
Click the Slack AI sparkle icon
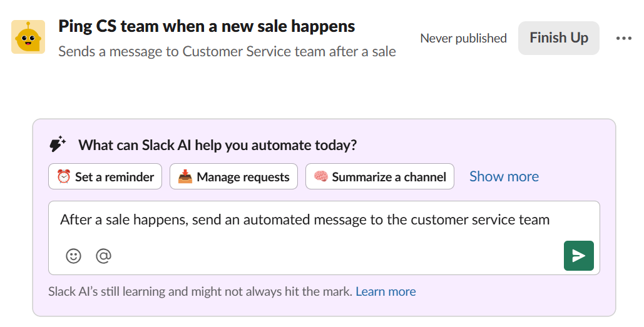point(58,145)
